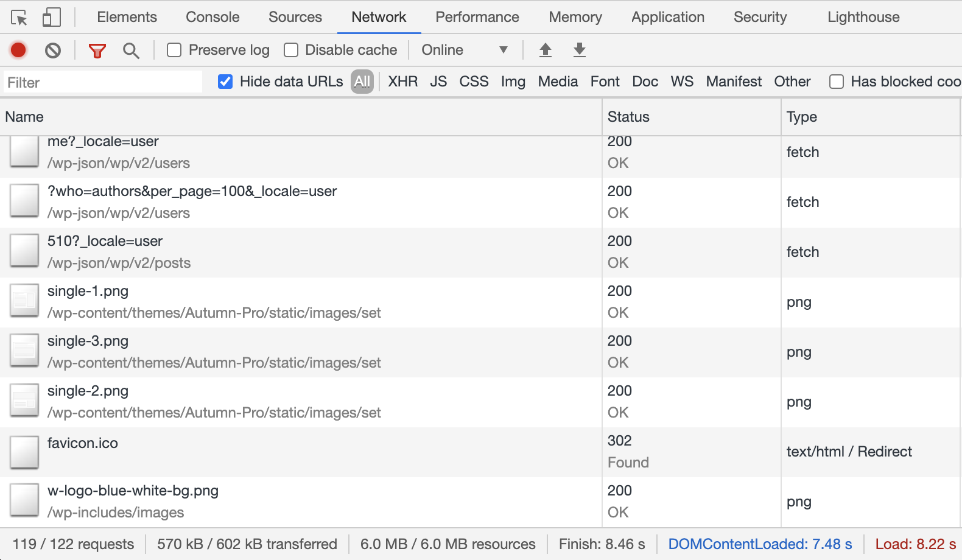Click the export HAR download arrow
This screenshot has height=560, width=962.
580,50
